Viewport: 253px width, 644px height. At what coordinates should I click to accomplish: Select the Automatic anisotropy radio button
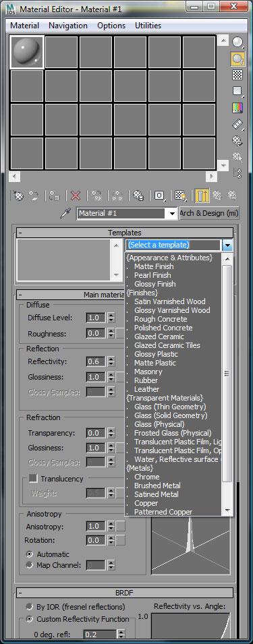[29, 554]
